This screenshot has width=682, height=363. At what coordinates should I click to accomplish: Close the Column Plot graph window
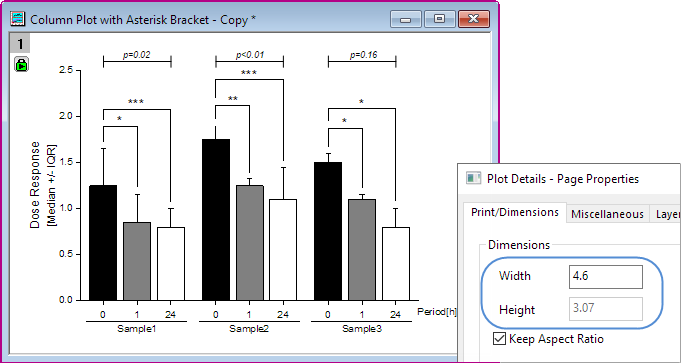(474, 19)
